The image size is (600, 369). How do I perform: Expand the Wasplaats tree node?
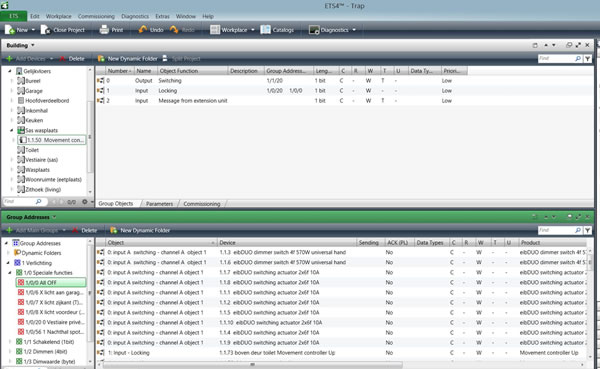(x=12, y=170)
